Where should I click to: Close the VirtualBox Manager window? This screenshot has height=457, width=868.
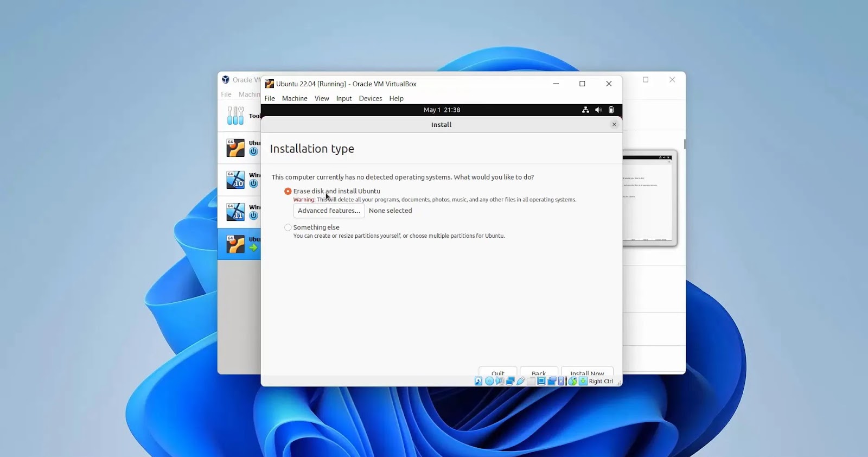pyautogui.click(x=672, y=80)
